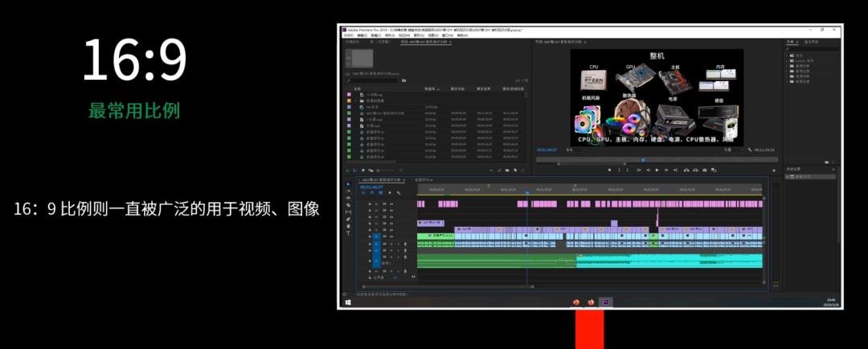Click the Play button in Program monitor

click(x=657, y=170)
